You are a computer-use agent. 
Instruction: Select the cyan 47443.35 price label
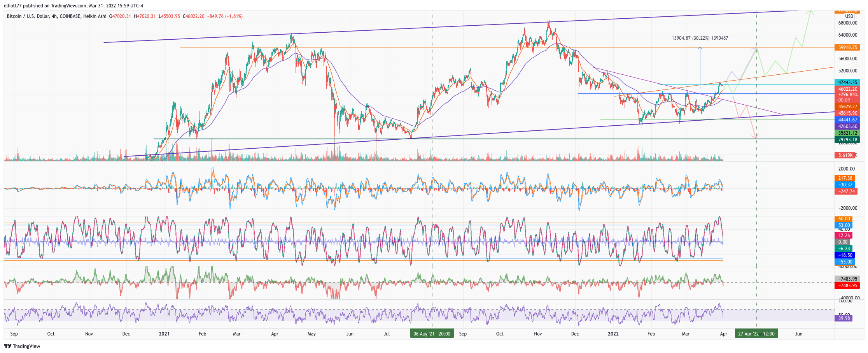(x=847, y=83)
